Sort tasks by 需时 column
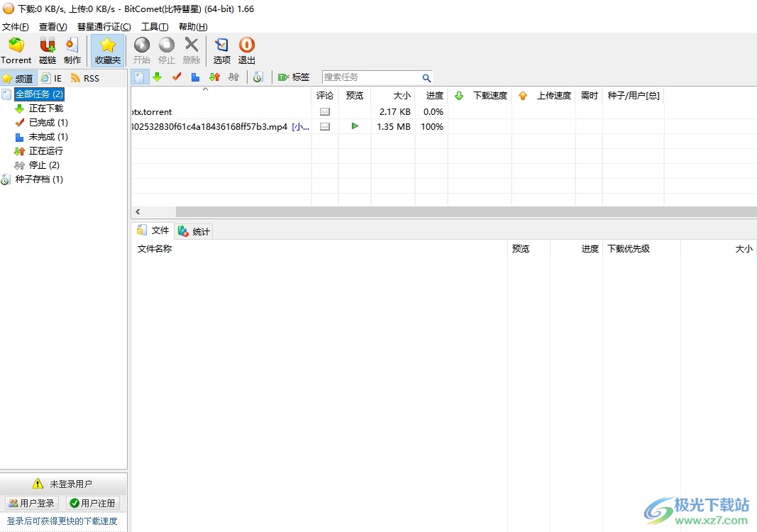This screenshot has height=532, width=757. point(589,96)
